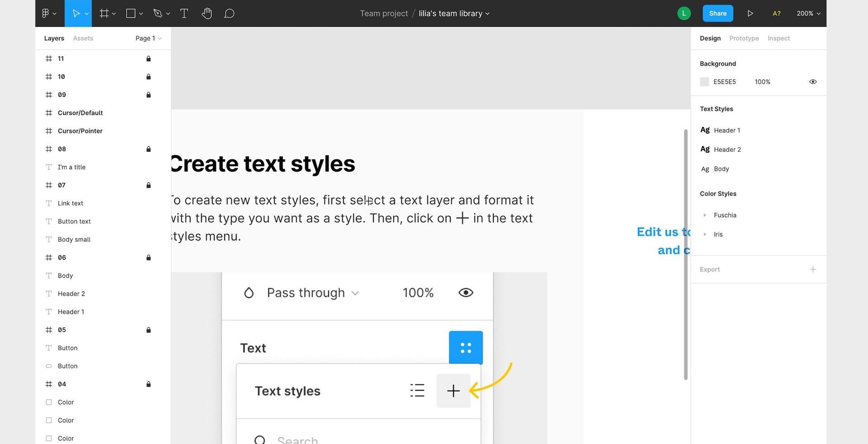The image size is (868, 444).
Task: Click Ag icon of Body style
Action: (x=705, y=169)
